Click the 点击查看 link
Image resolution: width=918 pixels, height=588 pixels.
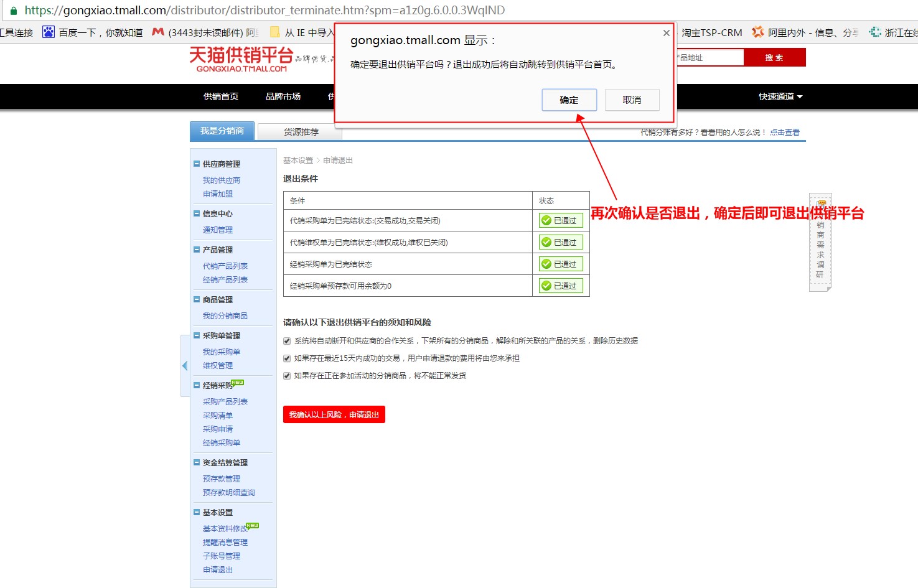pos(785,132)
